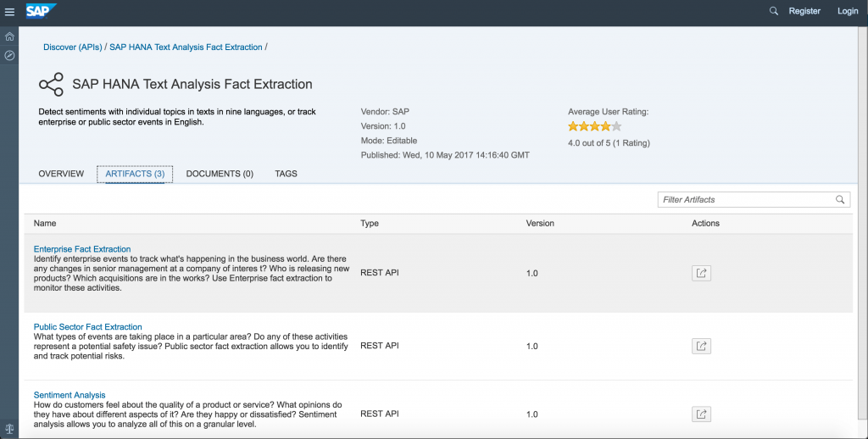Follow the Discover (APIs) breadcrumb link
868x439 pixels.
pos(73,47)
